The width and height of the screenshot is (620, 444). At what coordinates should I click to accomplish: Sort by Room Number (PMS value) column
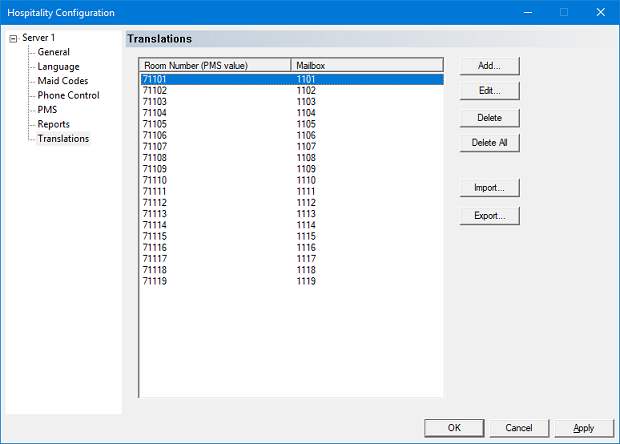[215, 65]
